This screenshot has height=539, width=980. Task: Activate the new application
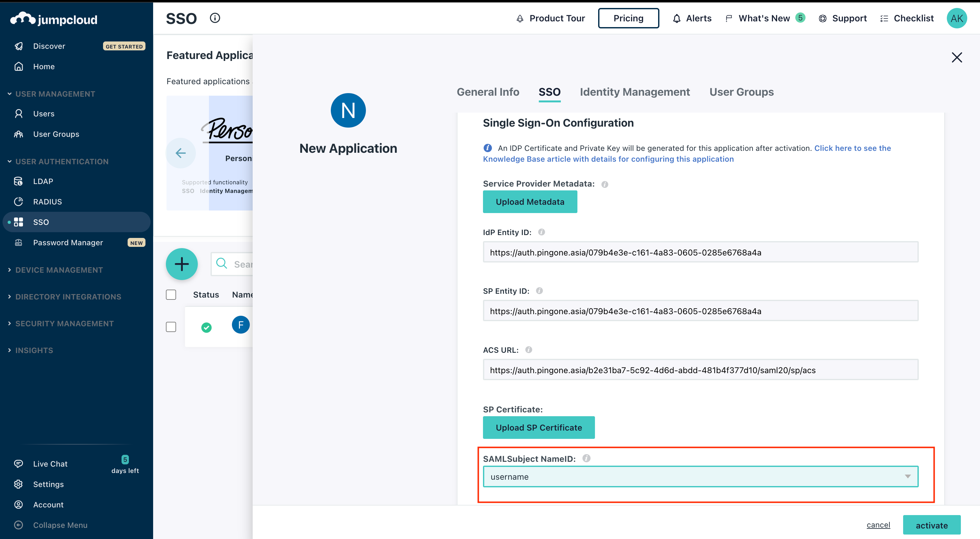point(932,525)
